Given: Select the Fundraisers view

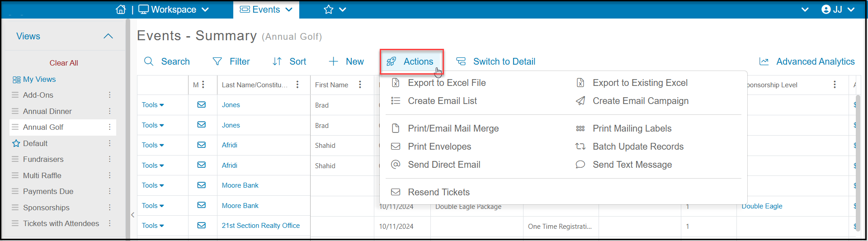Looking at the screenshot, I should coord(43,159).
